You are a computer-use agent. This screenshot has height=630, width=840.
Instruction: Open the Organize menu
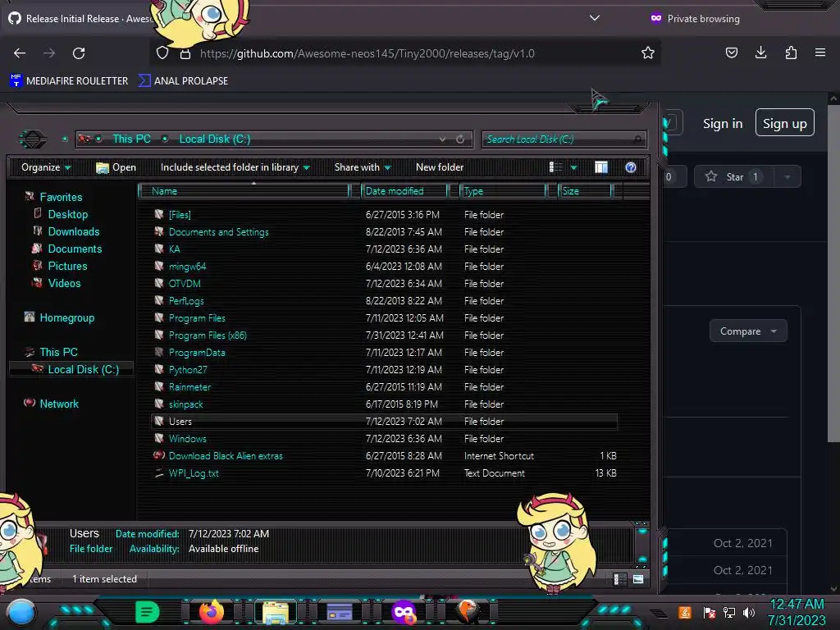(46, 167)
